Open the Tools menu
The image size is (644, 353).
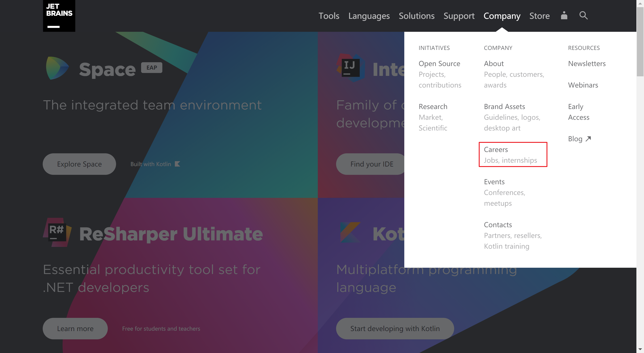[x=329, y=16]
